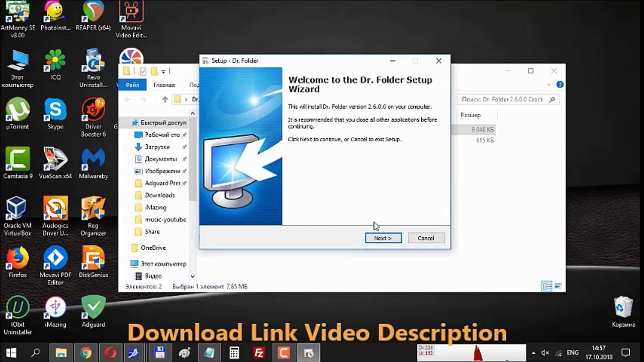Open FileZilla from the taskbar

click(x=259, y=352)
